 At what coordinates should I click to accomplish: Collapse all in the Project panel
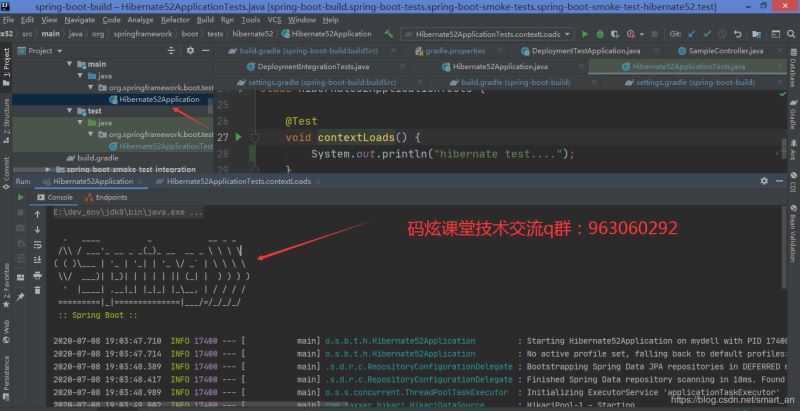coord(171,50)
